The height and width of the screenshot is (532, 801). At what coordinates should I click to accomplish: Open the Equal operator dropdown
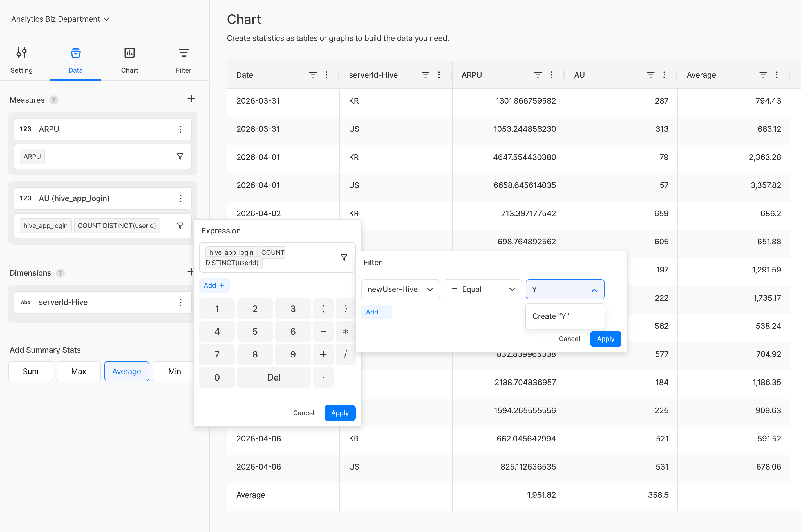482,289
